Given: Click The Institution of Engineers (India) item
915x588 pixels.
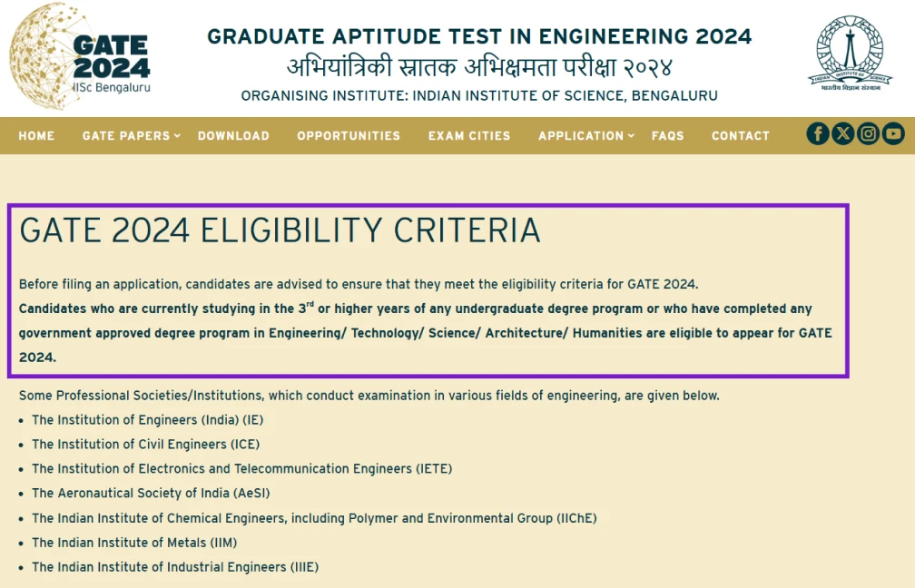Looking at the screenshot, I should pos(147,420).
